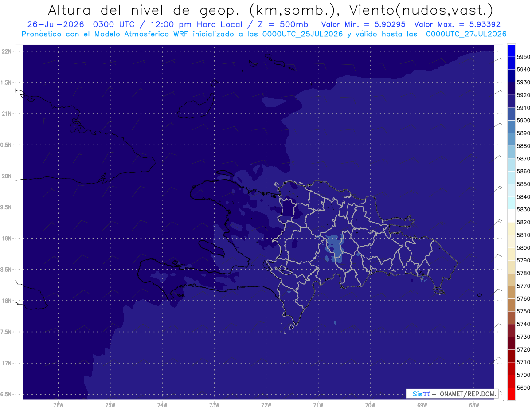
Task: Click the "20N" latitude label
Action: (7, 176)
